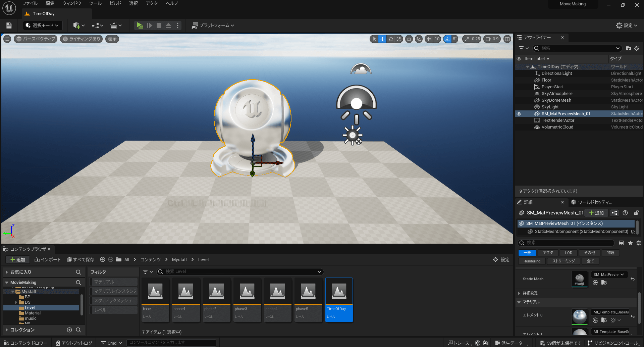
Task: Select the phase3 level asset
Action: tap(247, 300)
